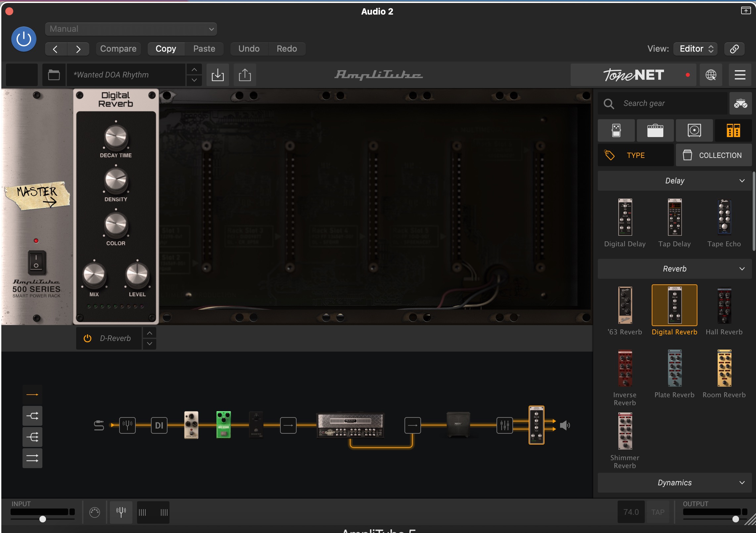This screenshot has width=756, height=533.
Task: Switch to the TYPE tab
Action: 636,155
